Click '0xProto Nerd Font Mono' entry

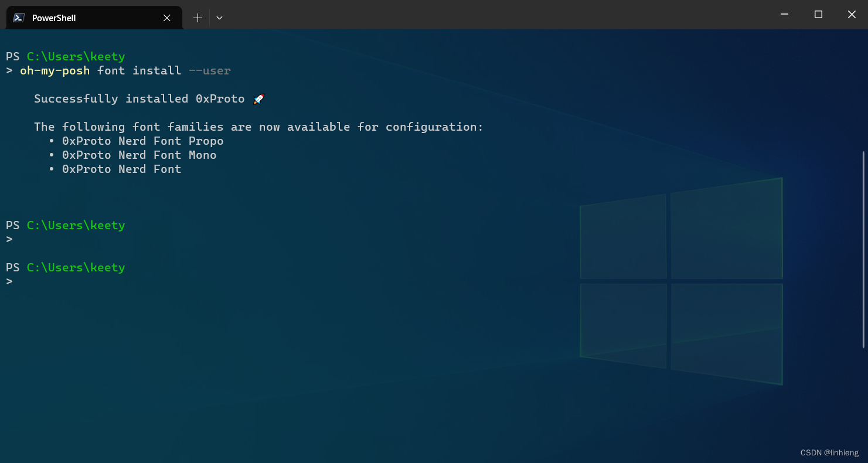pos(139,155)
